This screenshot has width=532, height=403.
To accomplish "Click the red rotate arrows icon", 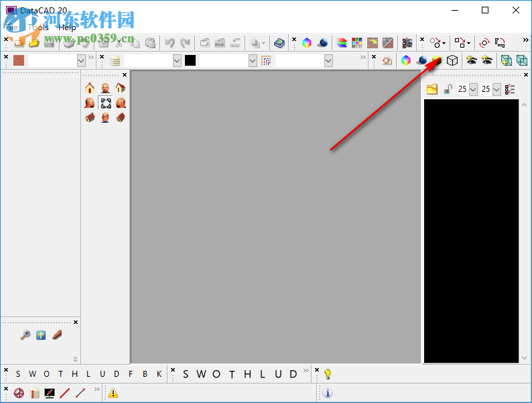I will pos(484,43).
